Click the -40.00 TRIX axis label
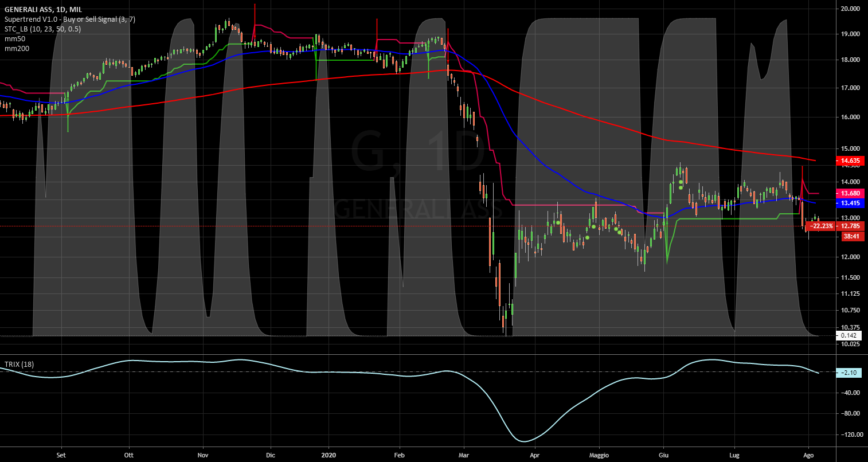Screen dimensions: 868x462 click(851, 393)
